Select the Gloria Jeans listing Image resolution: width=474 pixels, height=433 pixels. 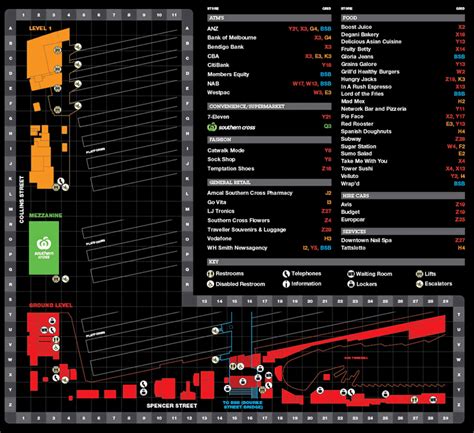(403, 57)
